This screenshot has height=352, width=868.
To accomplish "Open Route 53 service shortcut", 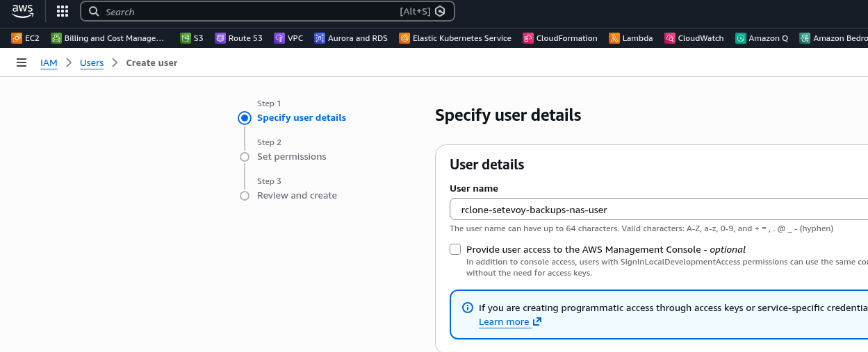I will [238, 38].
